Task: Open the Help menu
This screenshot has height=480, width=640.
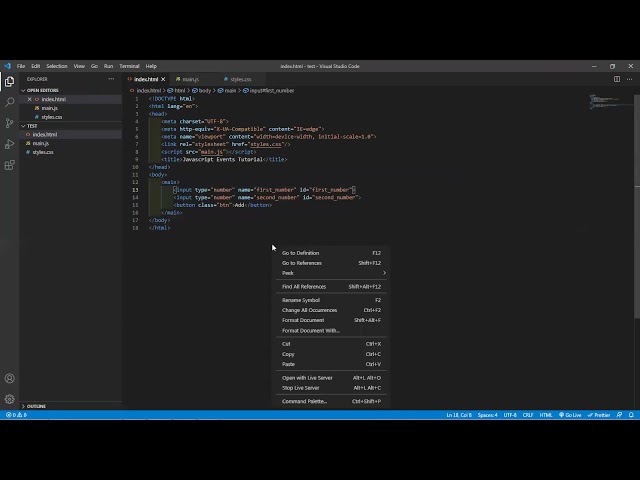Action: [151, 66]
